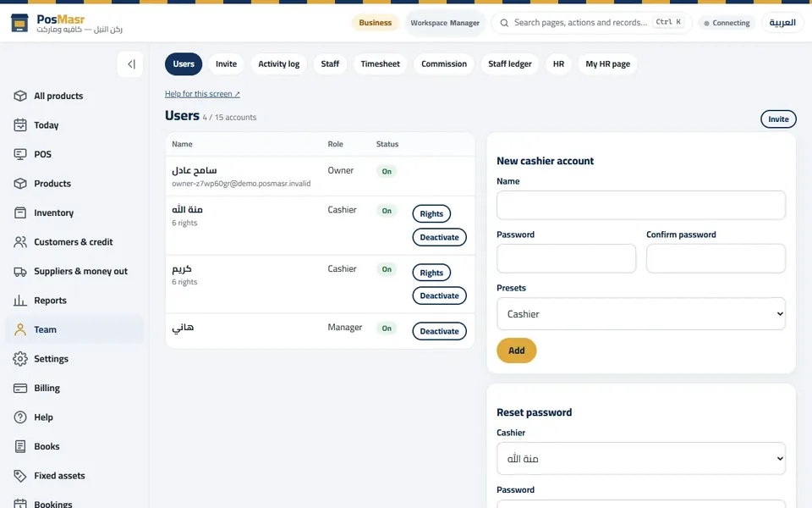Click the Suppliers truck icon
812x508 pixels.
point(20,271)
